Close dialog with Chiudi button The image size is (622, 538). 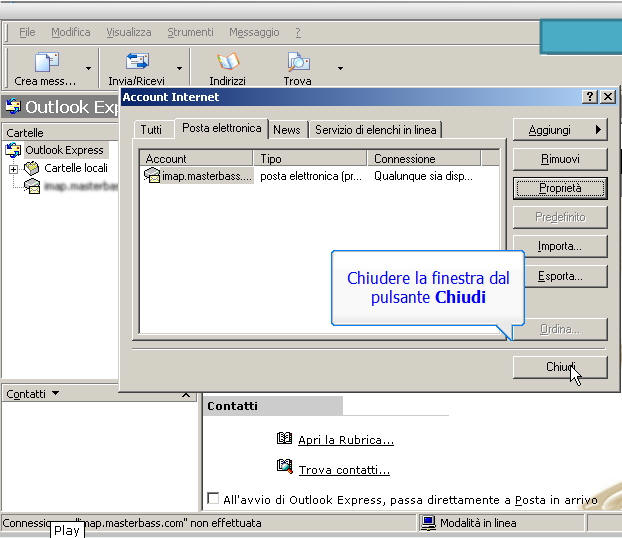click(560, 367)
